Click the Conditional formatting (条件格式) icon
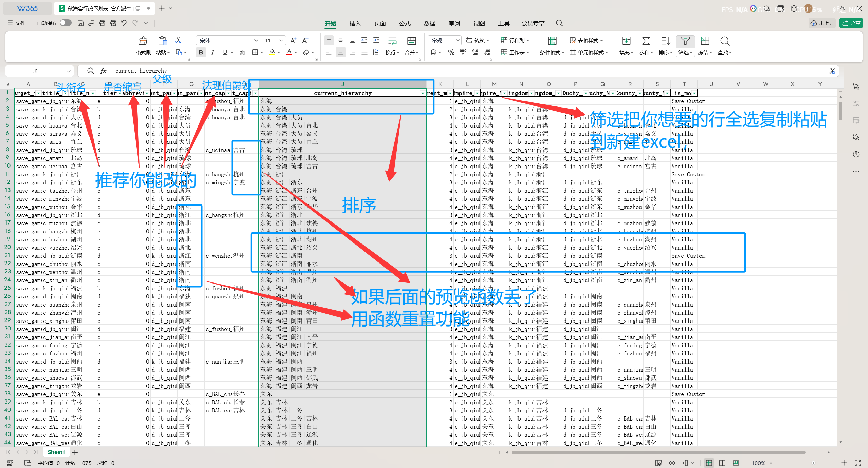 click(x=552, y=41)
